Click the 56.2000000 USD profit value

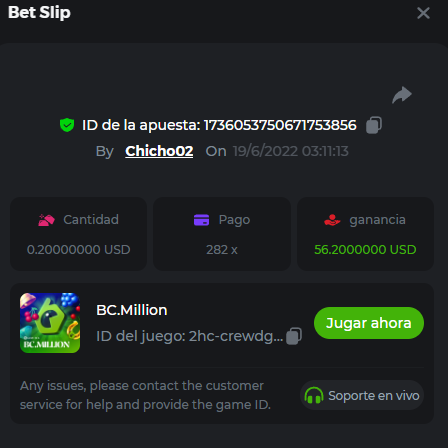365,250
